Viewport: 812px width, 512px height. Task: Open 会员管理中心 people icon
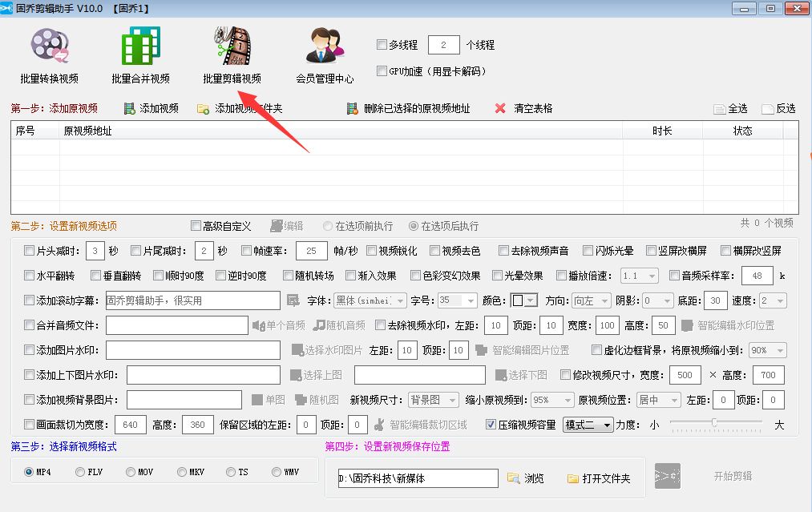(x=325, y=46)
